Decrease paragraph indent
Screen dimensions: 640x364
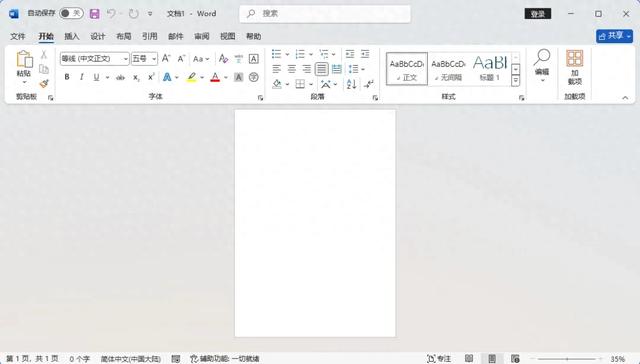pyautogui.click(x=350, y=54)
